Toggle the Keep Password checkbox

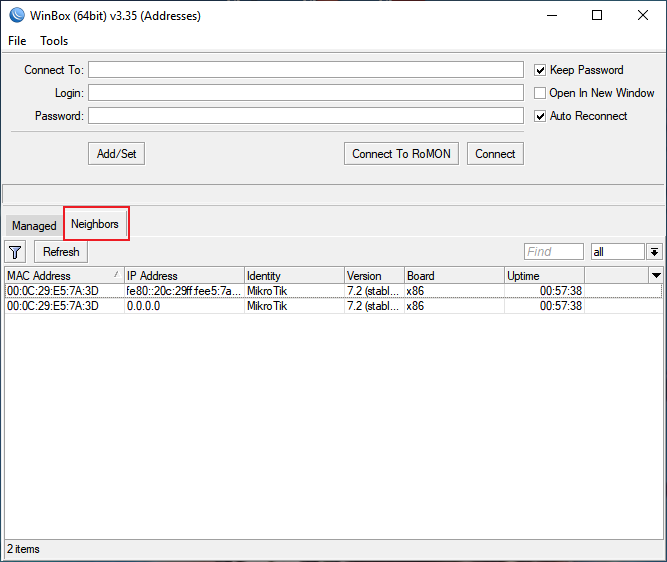(540, 70)
